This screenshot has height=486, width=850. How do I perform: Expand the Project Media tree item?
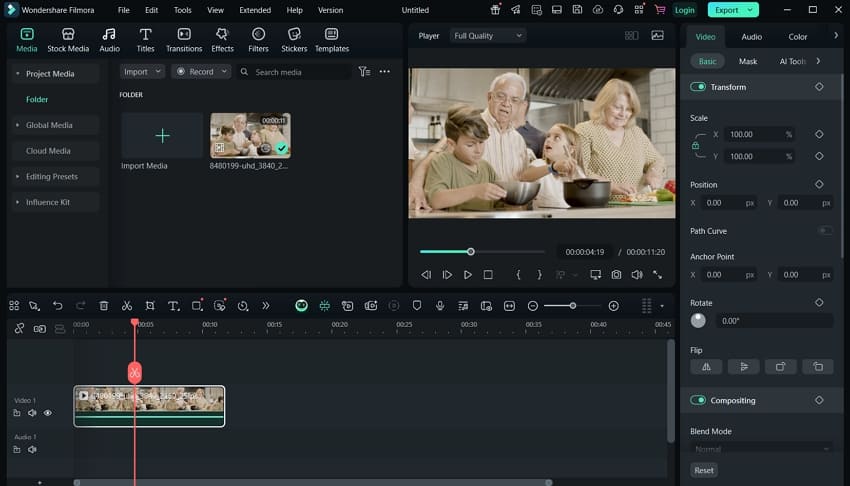pos(17,73)
